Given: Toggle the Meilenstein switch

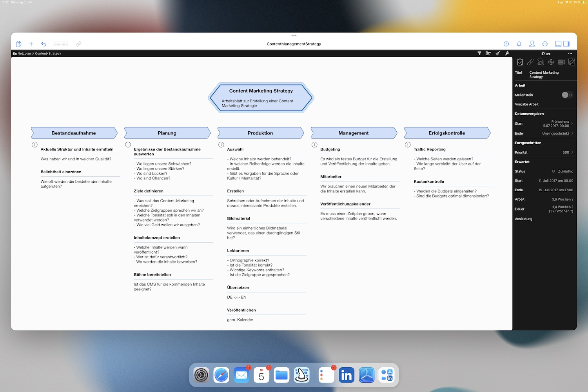Looking at the screenshot, I should [567, 95].
